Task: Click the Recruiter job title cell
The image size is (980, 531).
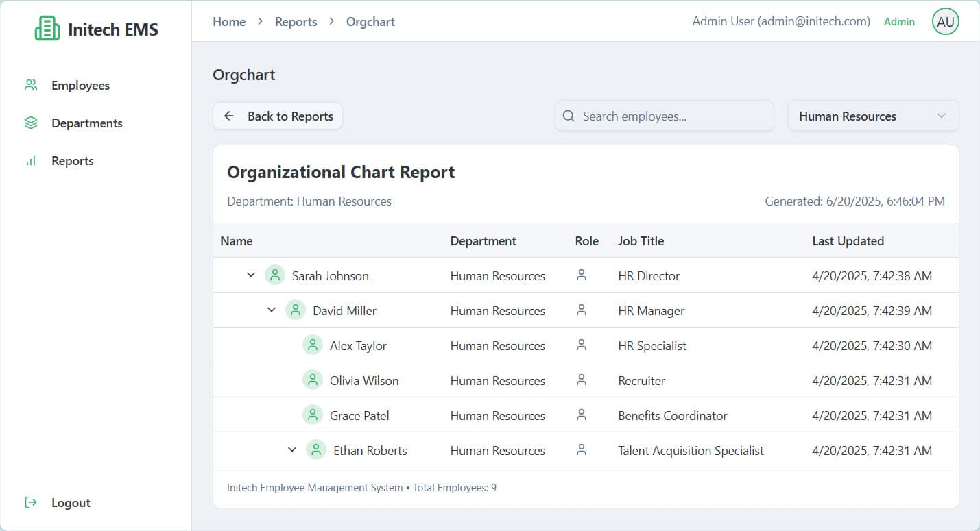Action: point(641,381)
